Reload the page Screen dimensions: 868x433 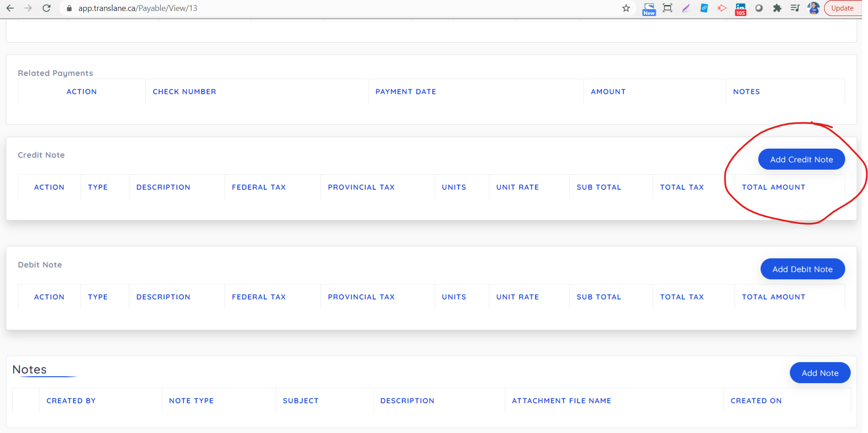click(46, 8)
